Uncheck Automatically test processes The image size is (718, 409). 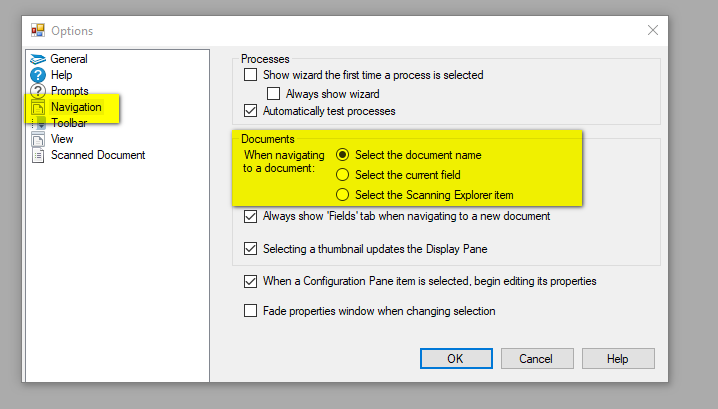click(250, 111)
